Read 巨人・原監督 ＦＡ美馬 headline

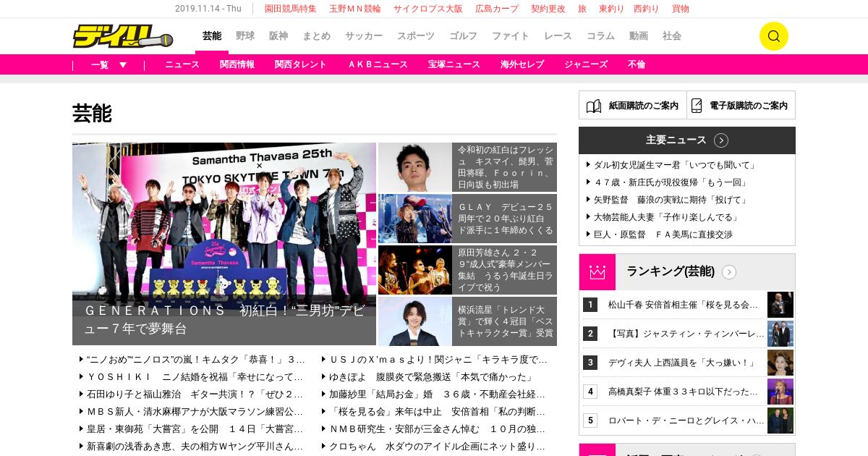[663, 235]
